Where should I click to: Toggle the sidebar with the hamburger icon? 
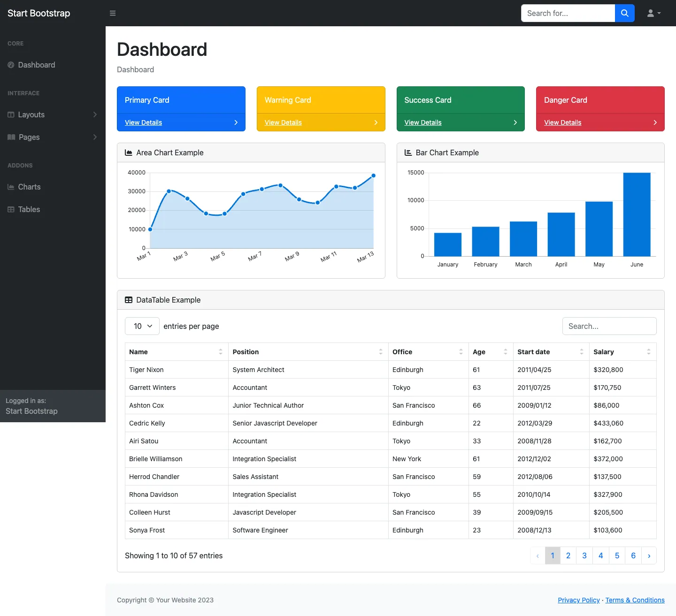tap(113, 13)
